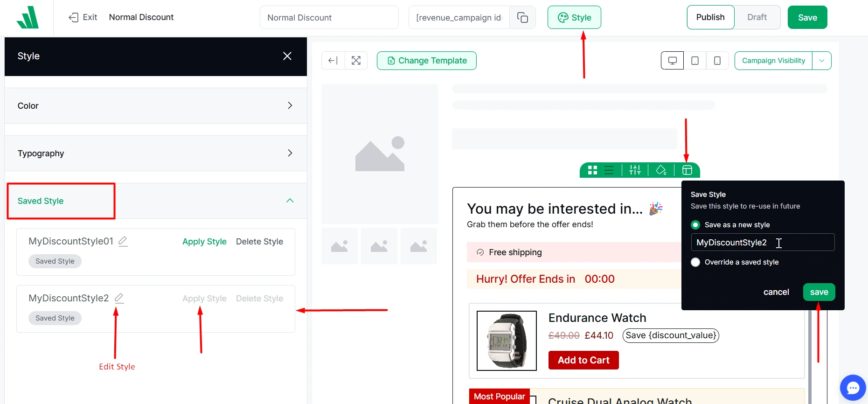Click the copy campaign ID icon
868x404 pixels.
[522, 18]
